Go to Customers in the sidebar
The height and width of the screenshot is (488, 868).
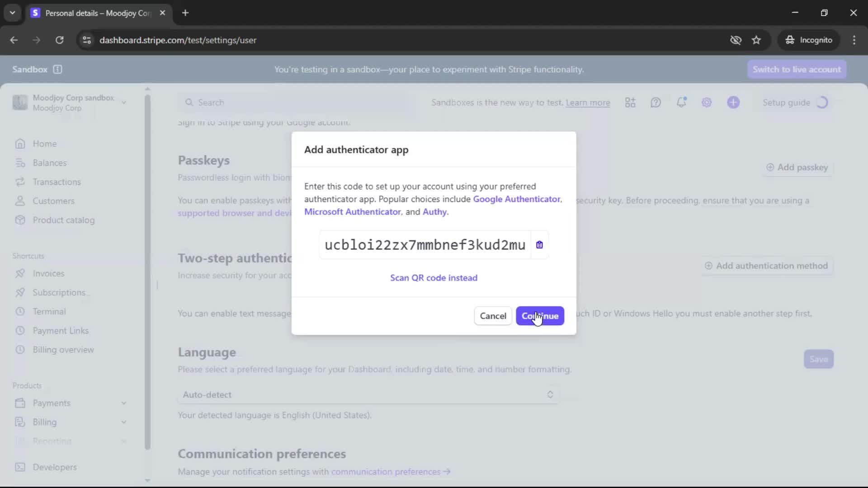[53, 201]
